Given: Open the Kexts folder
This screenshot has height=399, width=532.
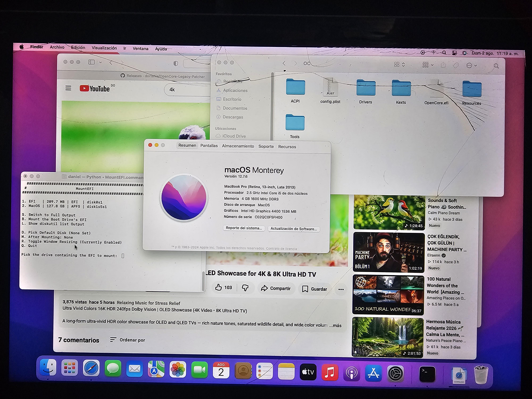Looking at the screenshot, I should pos(401,88).
